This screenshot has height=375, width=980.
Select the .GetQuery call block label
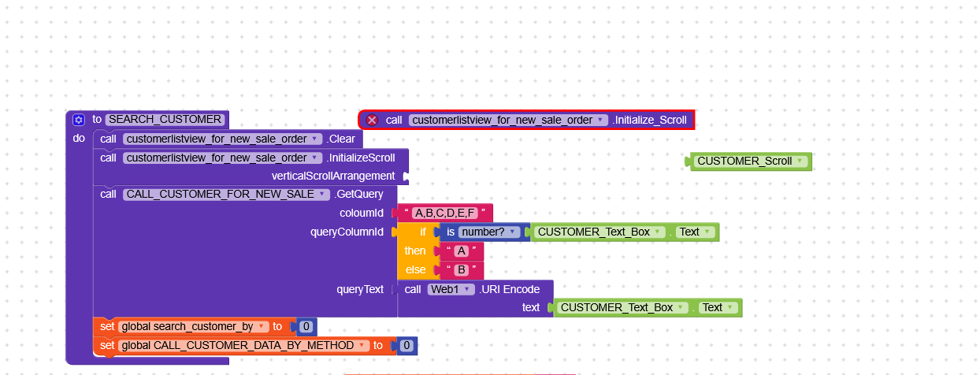[x=359, y=194]
